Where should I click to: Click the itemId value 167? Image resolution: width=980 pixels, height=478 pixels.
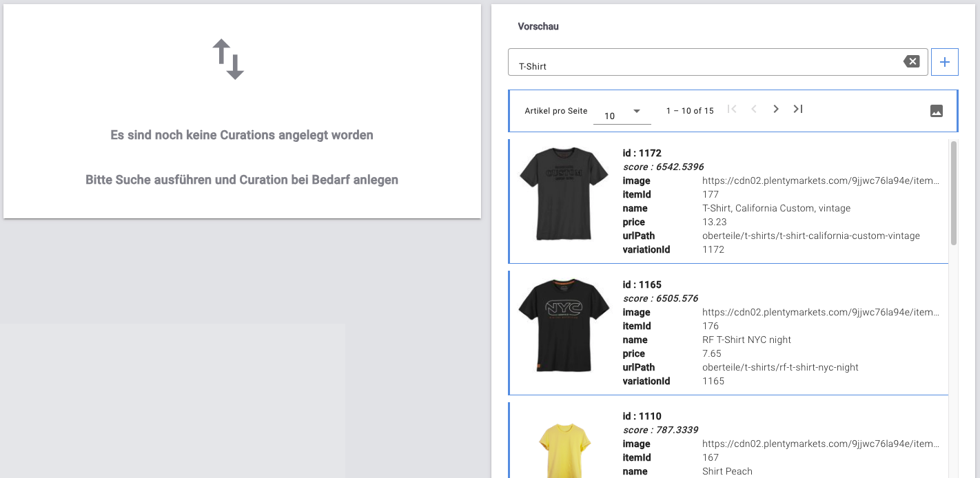[x=711, y=457]
